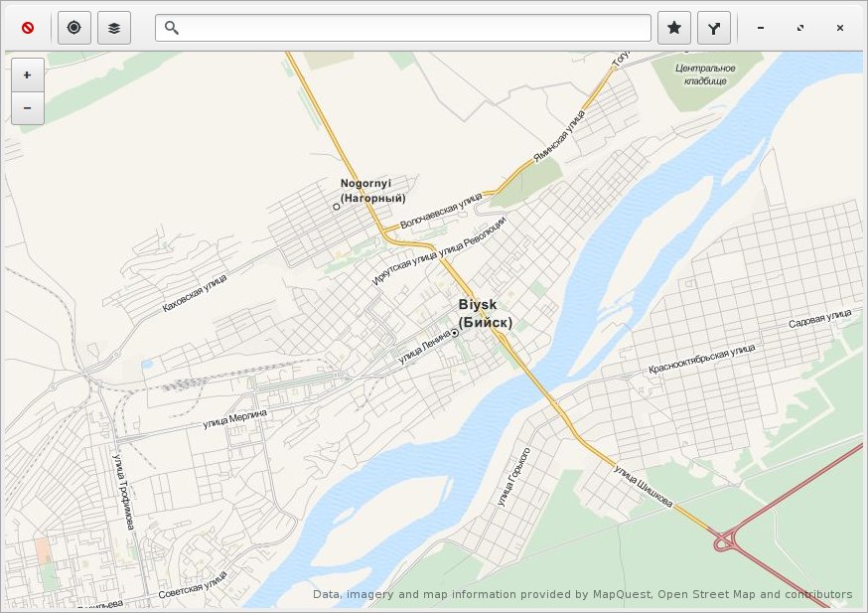Click the red highway interchange junction

[x=725, y=540]
